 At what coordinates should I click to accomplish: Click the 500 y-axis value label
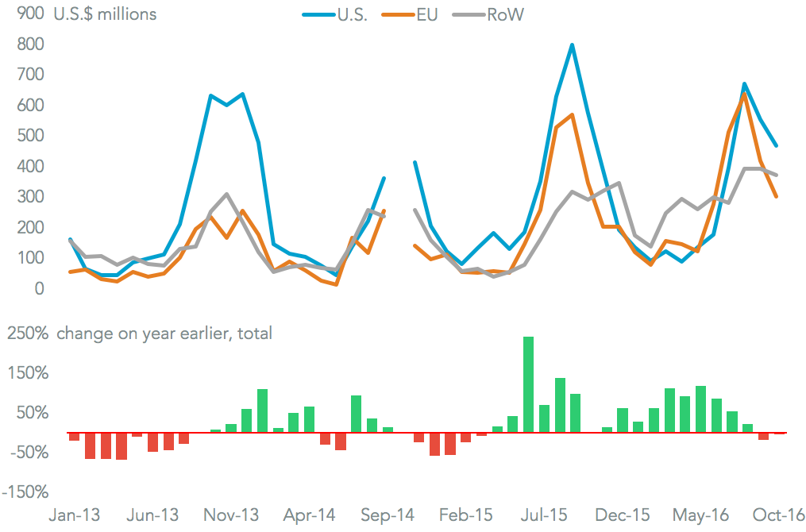[29, 136]
